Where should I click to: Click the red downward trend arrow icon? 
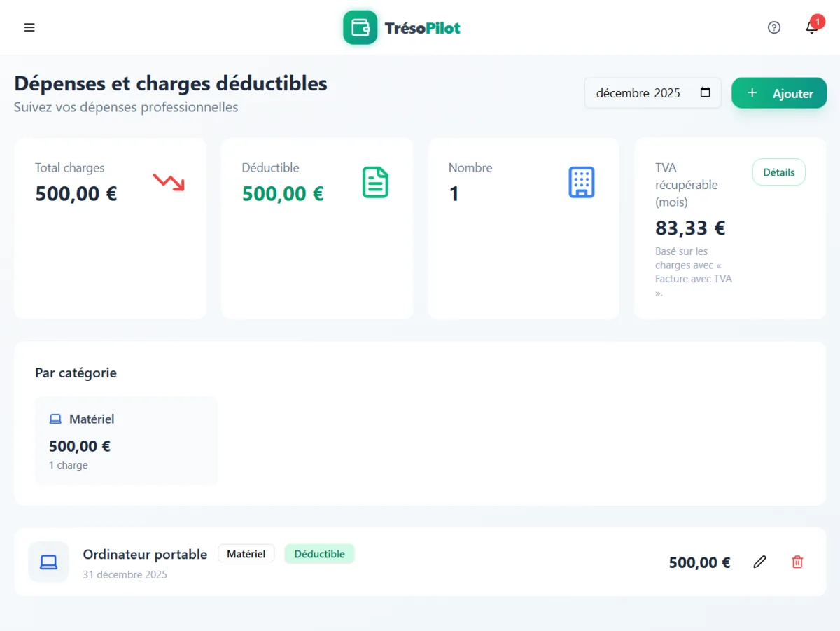(x=168, y=181)
